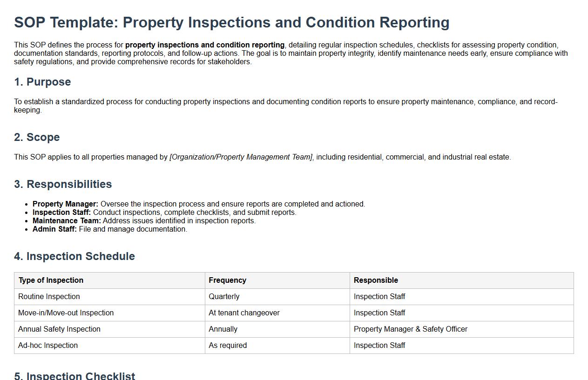Click the "2. Scope" heading
This screenshot has width=588, height=380.
pyautogui.click(x=37, y=137)
